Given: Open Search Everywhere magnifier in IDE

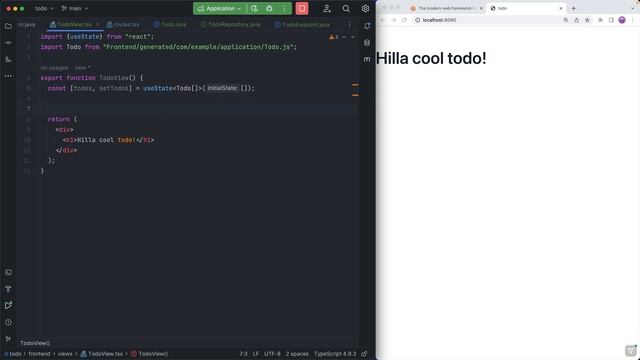Looking at the screenshot, I should [346, 8].
